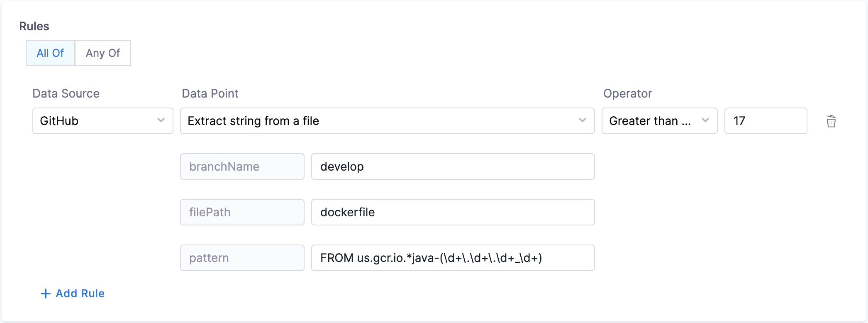Click the Rules section heading
Viewport: 868px width, 323px height.
point(34,26)
